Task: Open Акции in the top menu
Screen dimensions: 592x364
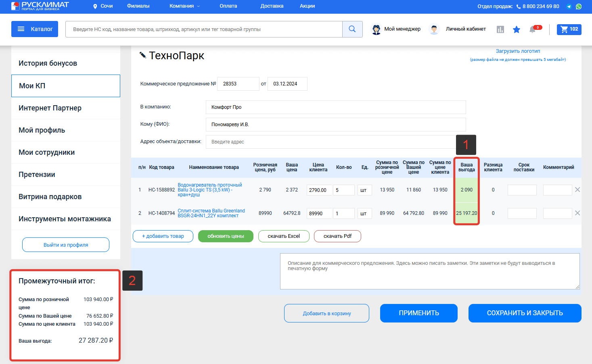Action: [308, 6]
